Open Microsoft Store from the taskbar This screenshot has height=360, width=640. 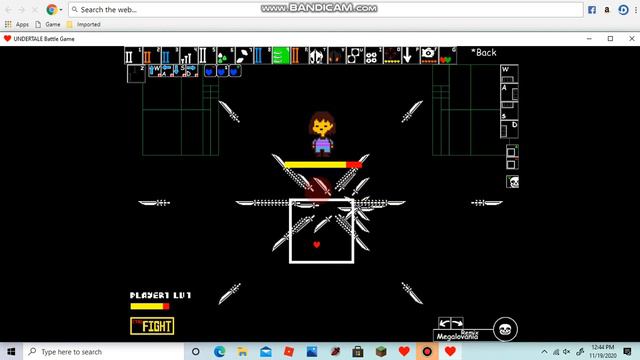(358, 351)
